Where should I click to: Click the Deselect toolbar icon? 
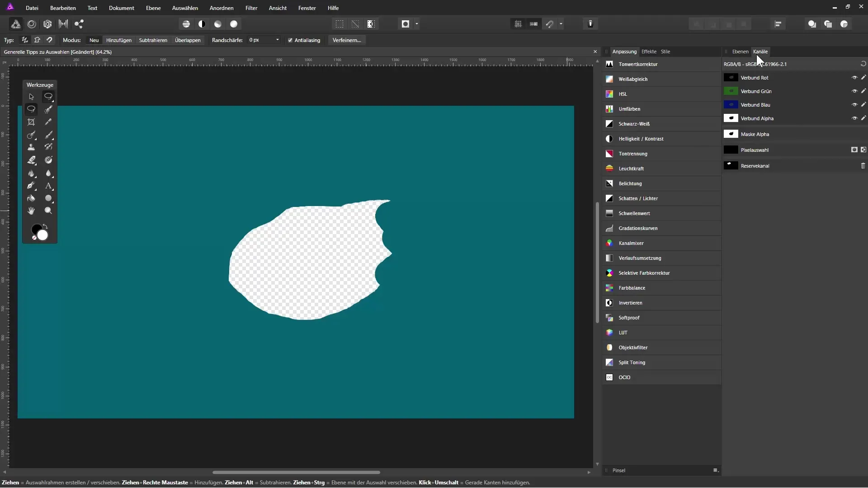coord(355,24)
